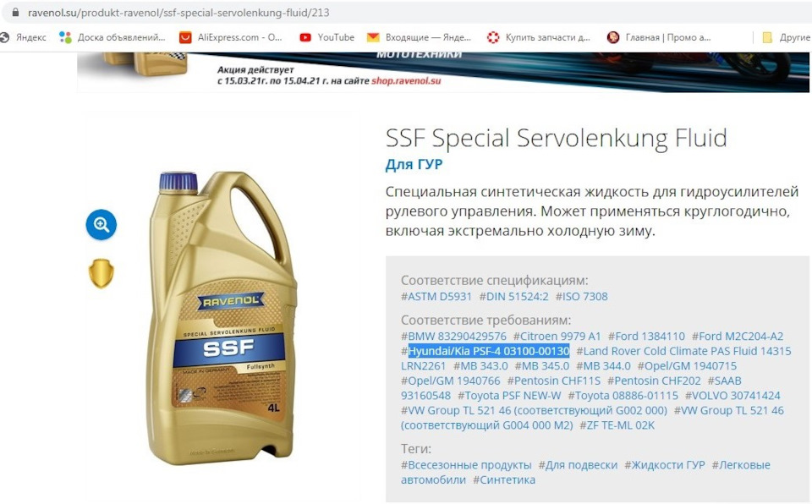Click the gold shield icon
This screenshot has width=812, height=504.
tap(101, 273)
